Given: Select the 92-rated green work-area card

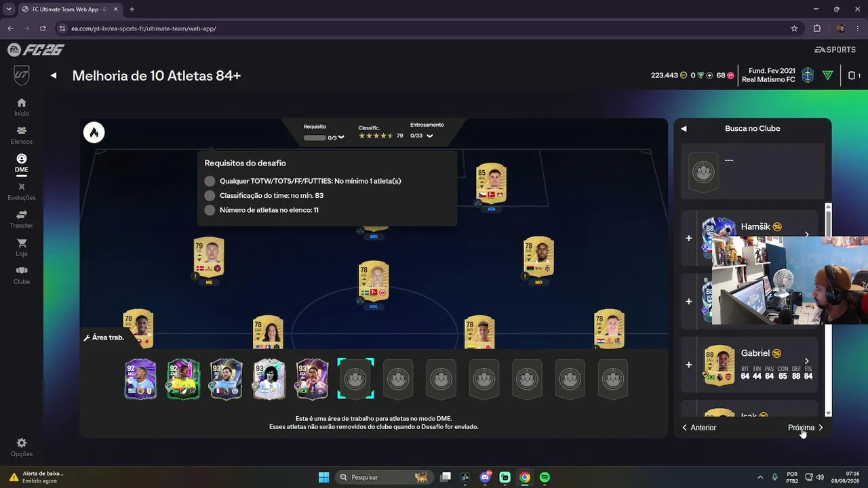Looking at the screenshot, I should (183, 379).
